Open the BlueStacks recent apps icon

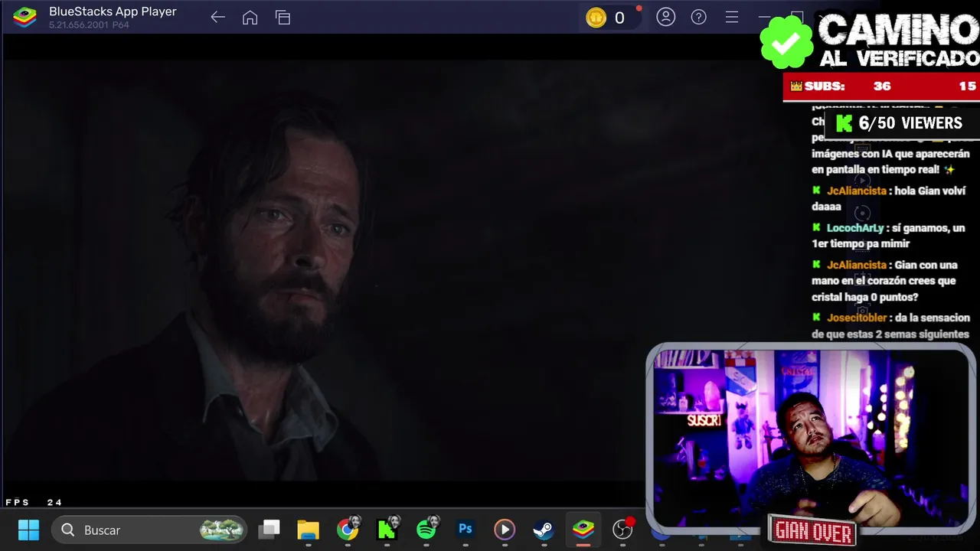[x=283, y=18]
